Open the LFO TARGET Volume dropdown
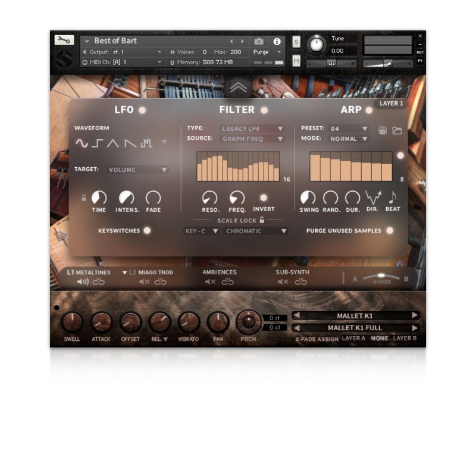Viewport: 476px width, 476px height. (x=137, y=170)
